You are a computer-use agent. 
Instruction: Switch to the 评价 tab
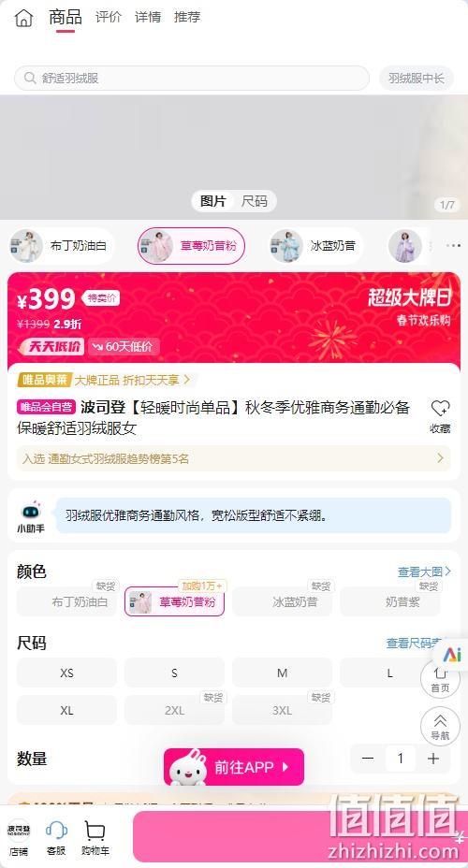click(x=108, y=17)
